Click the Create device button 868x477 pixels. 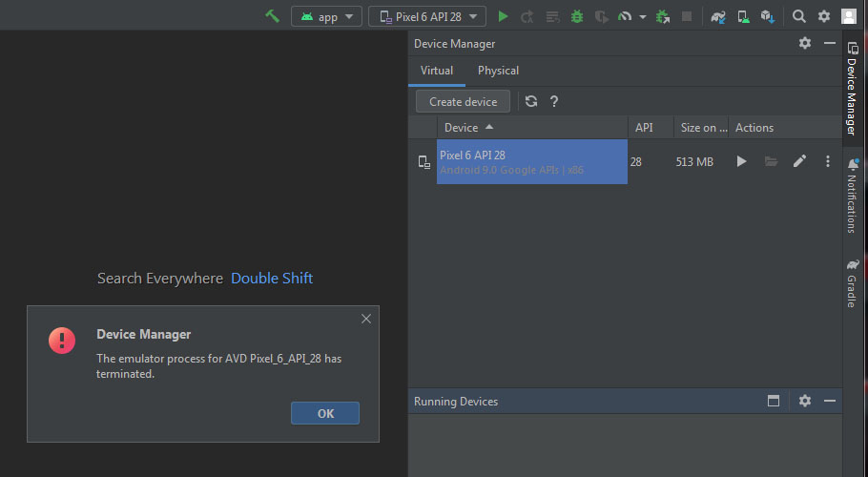coord(463,101)
